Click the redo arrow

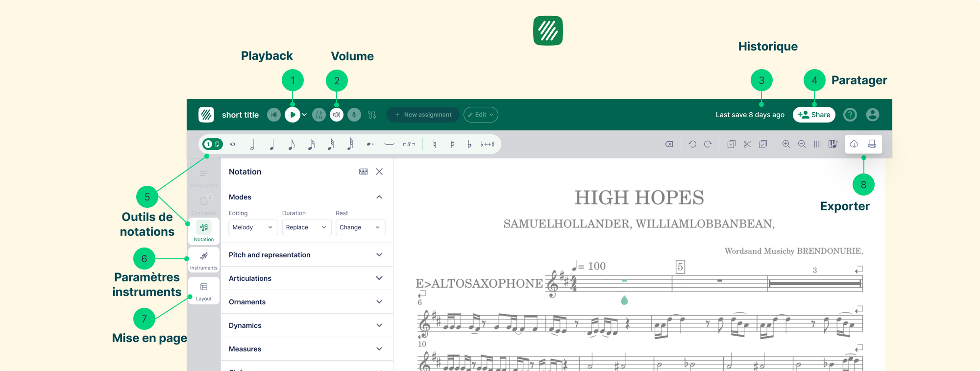coord(708,144)
